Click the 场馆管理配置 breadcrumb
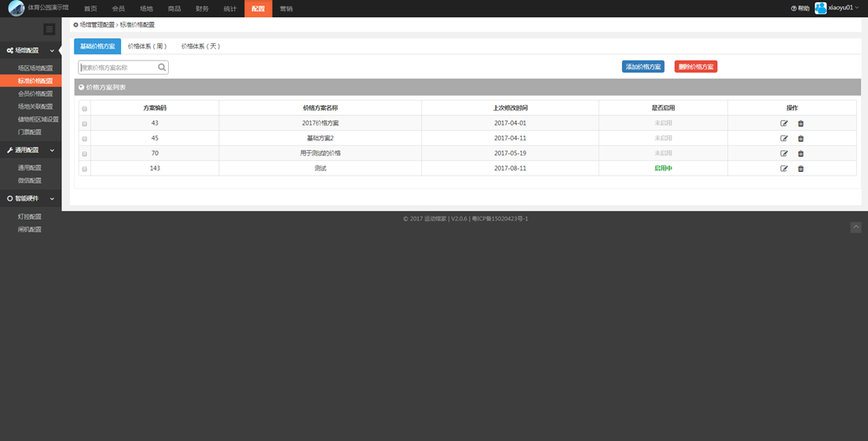 pos(97,25)
